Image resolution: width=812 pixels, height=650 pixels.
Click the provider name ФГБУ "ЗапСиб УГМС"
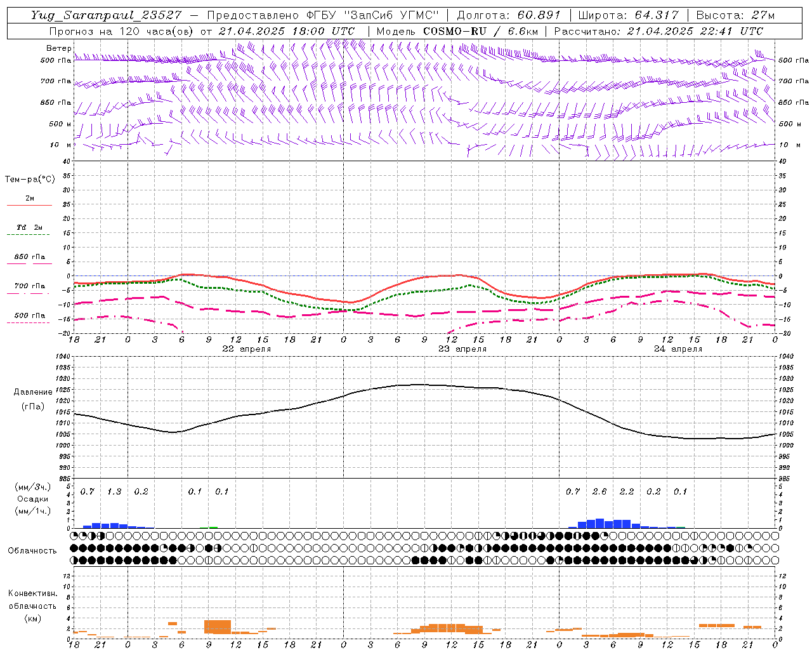coord(374,15)
